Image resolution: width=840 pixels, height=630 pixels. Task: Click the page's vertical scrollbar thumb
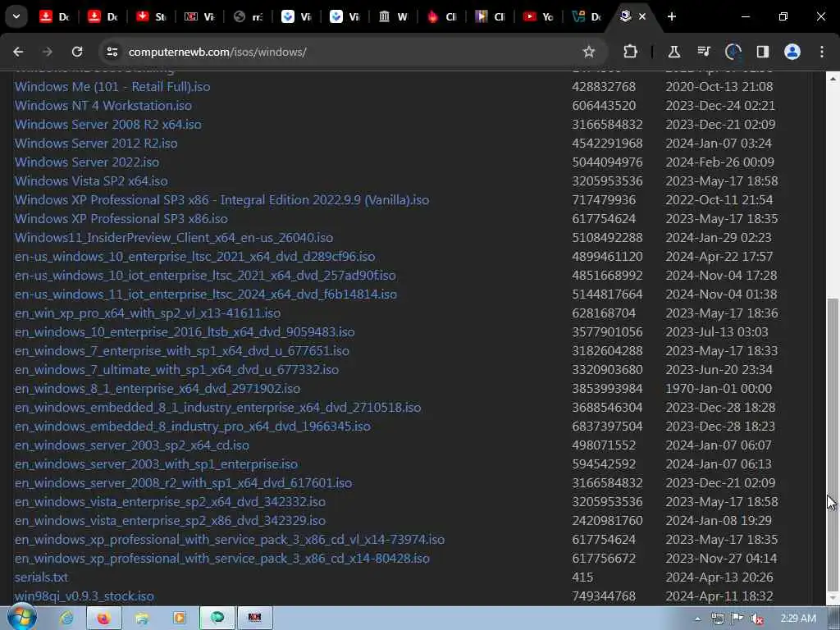[x=833, y=444]
